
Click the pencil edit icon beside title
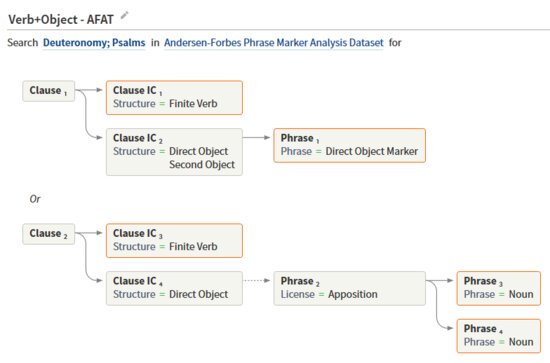125,15
